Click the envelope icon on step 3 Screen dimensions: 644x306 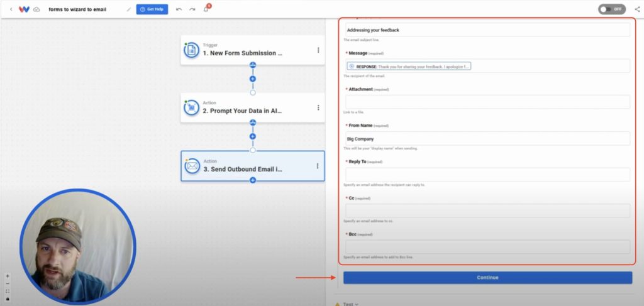click(192, 166)
